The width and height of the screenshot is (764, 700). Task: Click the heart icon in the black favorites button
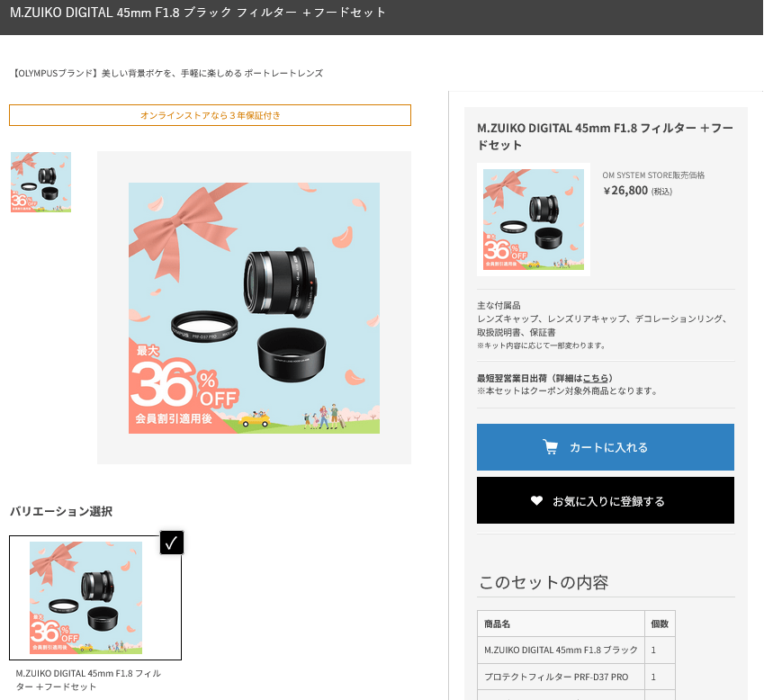[536, 501]
